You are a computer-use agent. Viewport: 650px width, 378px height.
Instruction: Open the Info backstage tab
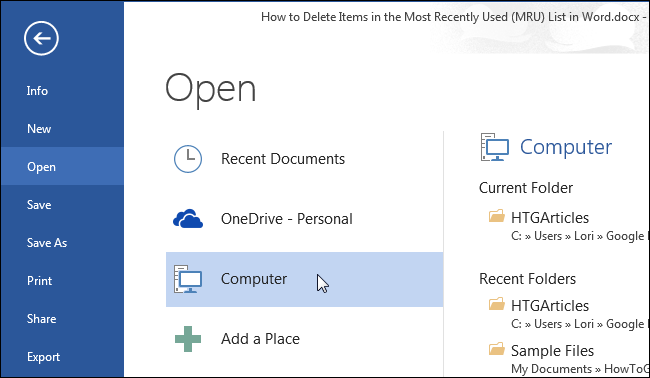pos(62,91)
